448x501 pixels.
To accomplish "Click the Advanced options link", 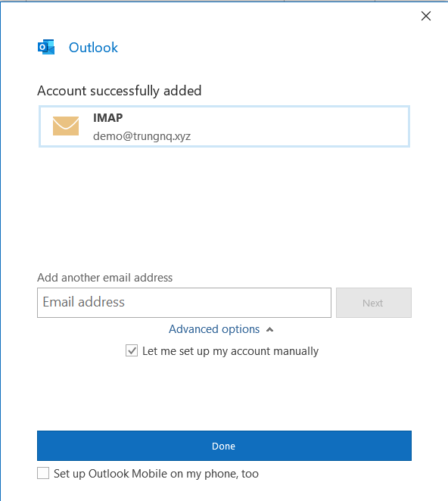I will point(214,329).
